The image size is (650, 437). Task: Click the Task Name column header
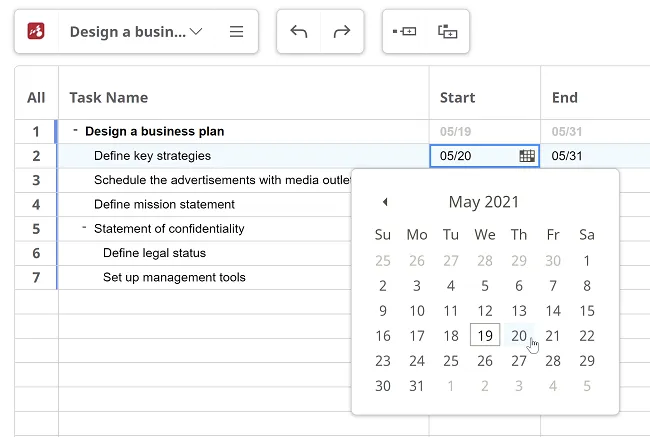[108, 97]
